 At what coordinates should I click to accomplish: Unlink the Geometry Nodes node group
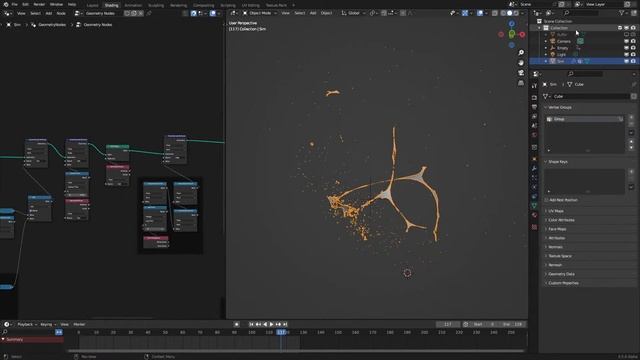(x=141, y=13)
